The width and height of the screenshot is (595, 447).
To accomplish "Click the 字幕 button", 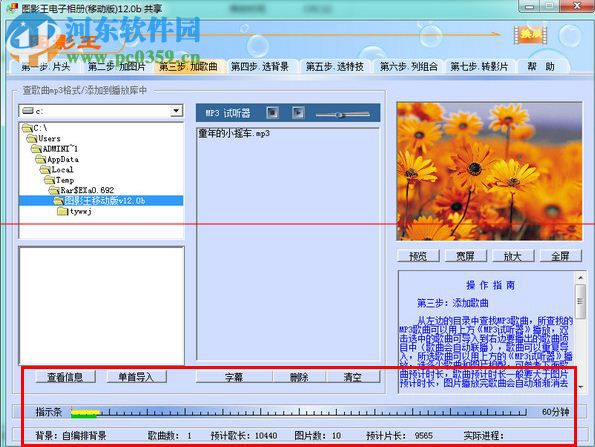I will click(x=234, y=377).
